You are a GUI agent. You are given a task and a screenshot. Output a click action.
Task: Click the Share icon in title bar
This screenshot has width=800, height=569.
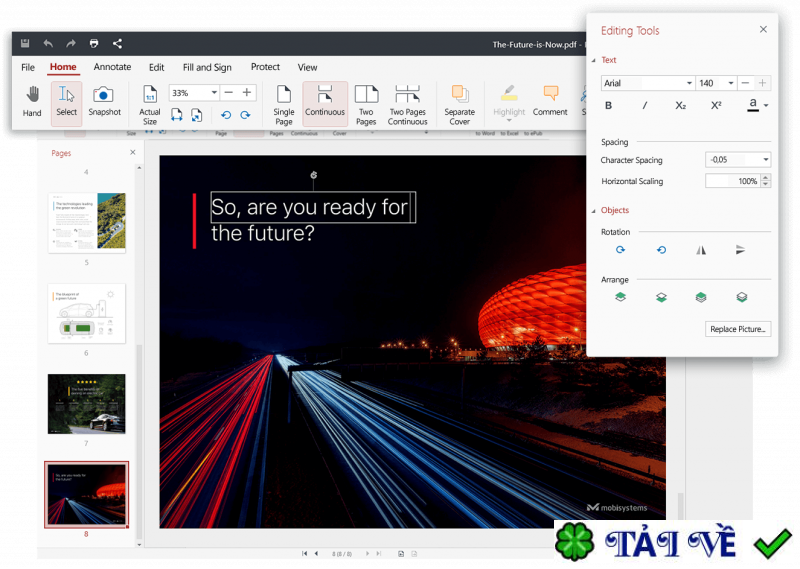118,43
